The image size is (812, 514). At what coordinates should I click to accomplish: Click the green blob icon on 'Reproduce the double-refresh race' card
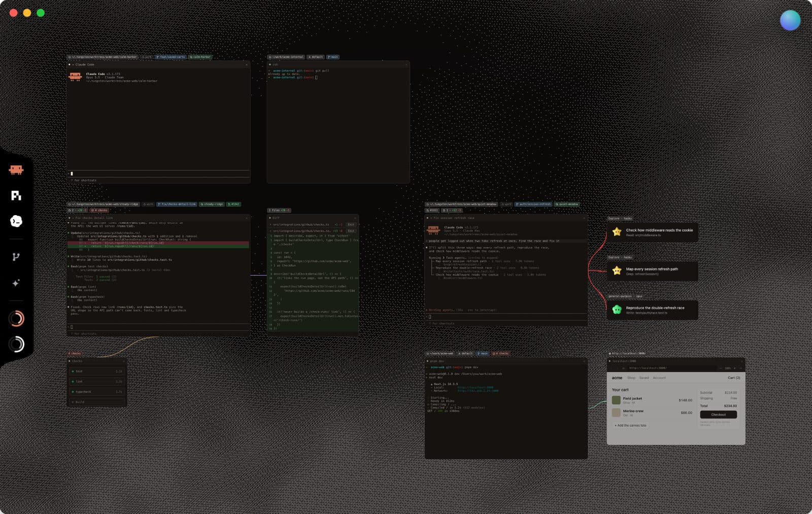click(x=617, y=310)
